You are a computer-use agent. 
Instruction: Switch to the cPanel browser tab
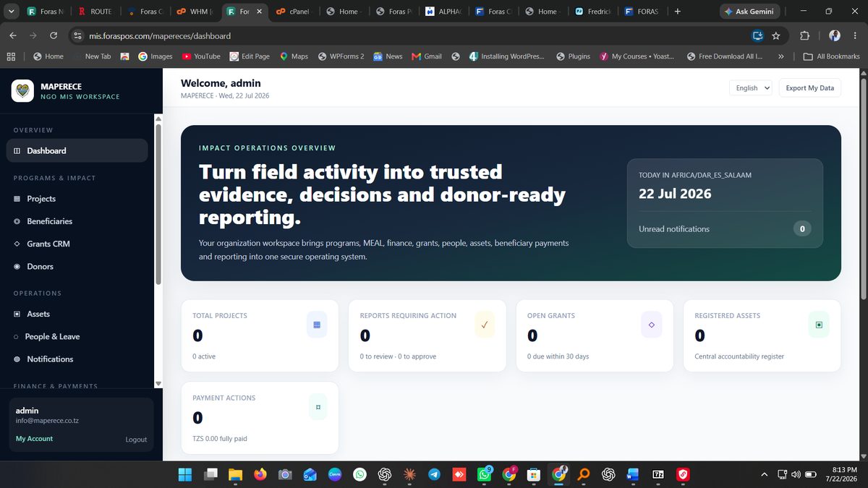[292, 12]
